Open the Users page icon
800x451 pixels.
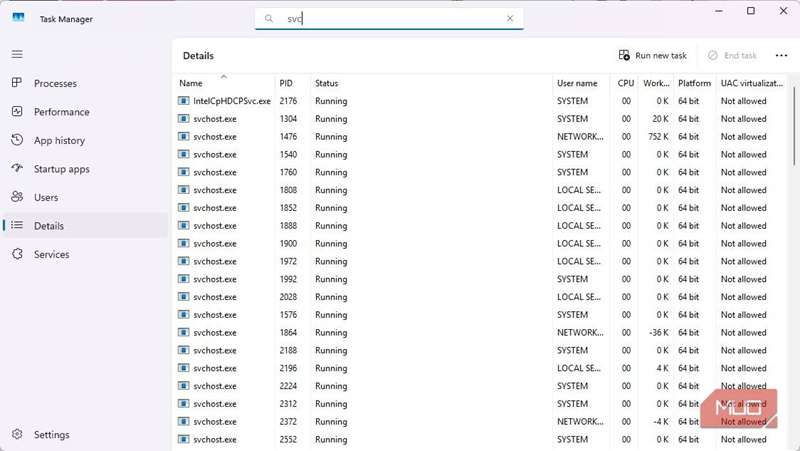[x=17, y=197]
